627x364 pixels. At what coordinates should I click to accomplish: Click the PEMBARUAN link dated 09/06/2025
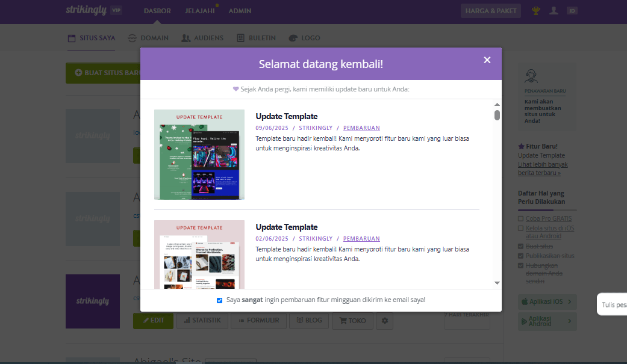coord(361,128)
